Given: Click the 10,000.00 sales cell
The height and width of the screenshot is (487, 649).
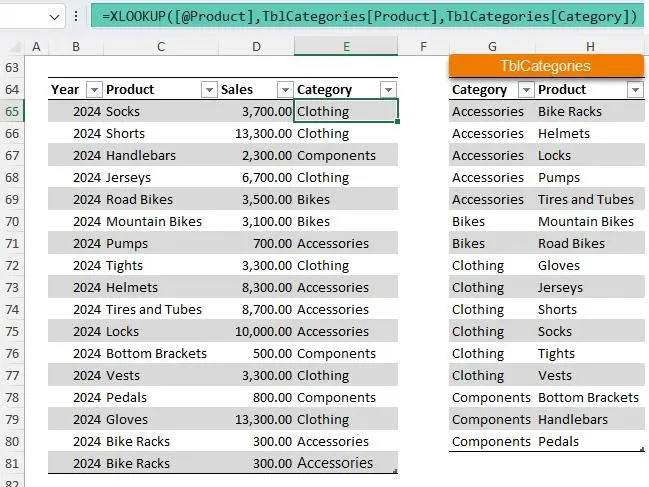Looking at the screenshot, I should pyautogui.click(x=256, y=331).
